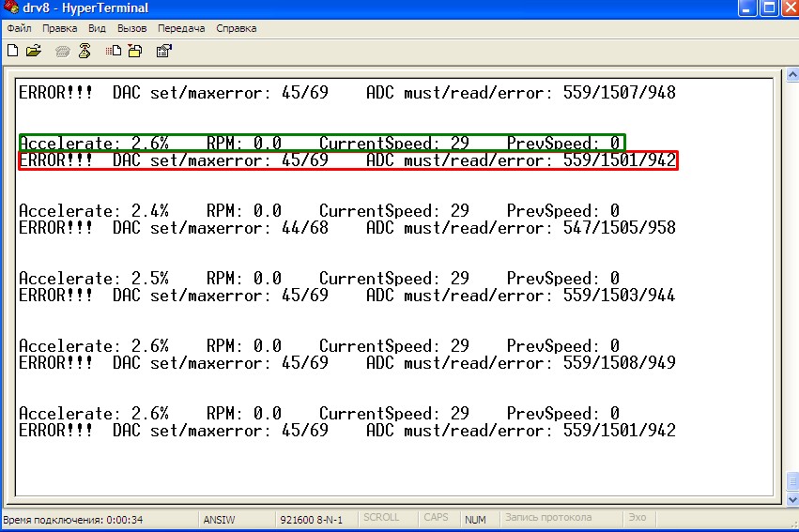Click the error line ending 559/1503/944

point(347,296)
